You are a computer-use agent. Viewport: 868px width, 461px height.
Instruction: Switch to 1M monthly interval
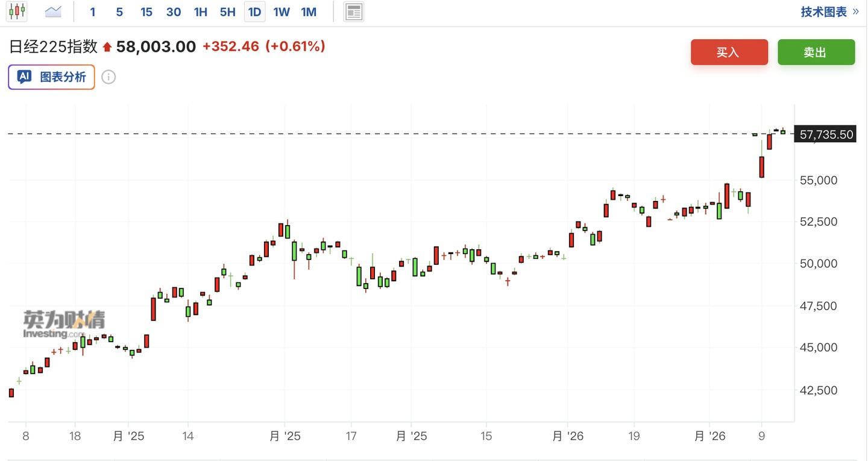pyautogui.click(x=309, y=12)
